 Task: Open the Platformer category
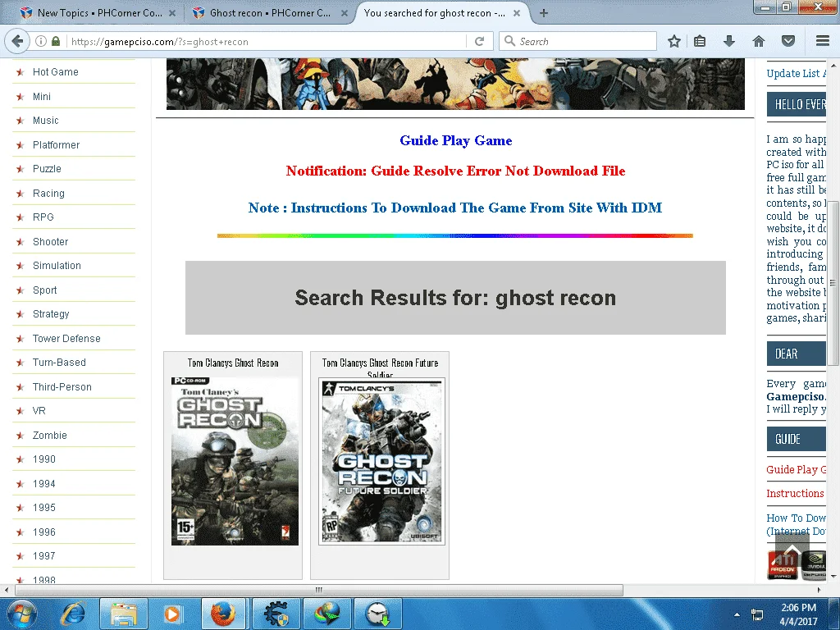tap(56, 144)
